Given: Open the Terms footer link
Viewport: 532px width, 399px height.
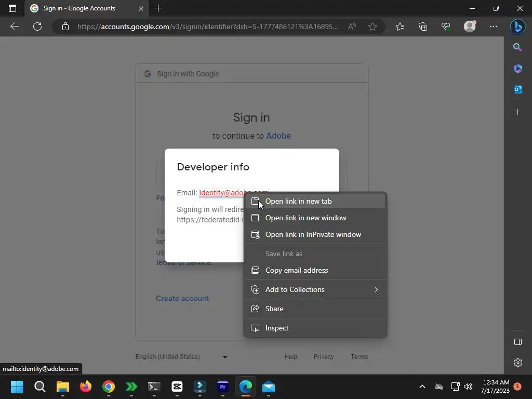Looking at the screenshot, I should 360,356.
